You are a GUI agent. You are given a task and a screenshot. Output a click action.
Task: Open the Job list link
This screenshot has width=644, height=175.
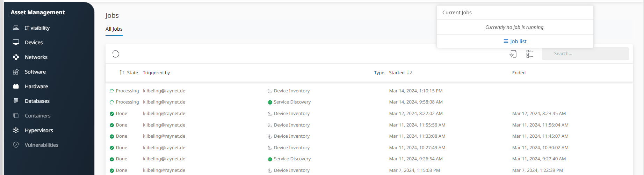515,41
